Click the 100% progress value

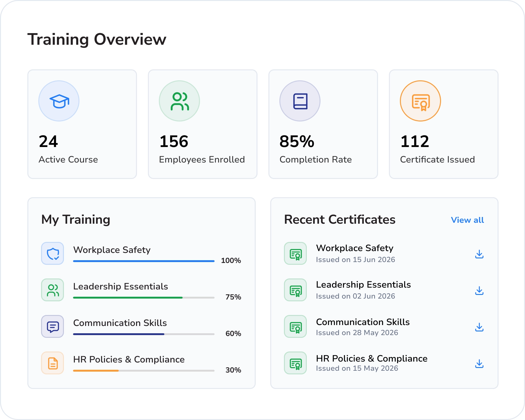(x=231, y=261)
